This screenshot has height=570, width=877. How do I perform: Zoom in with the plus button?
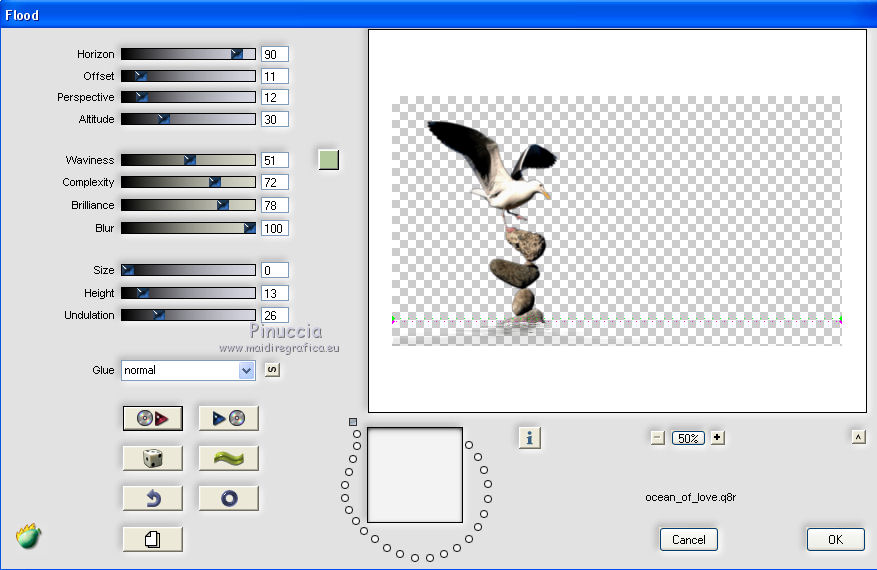[718, 437]
